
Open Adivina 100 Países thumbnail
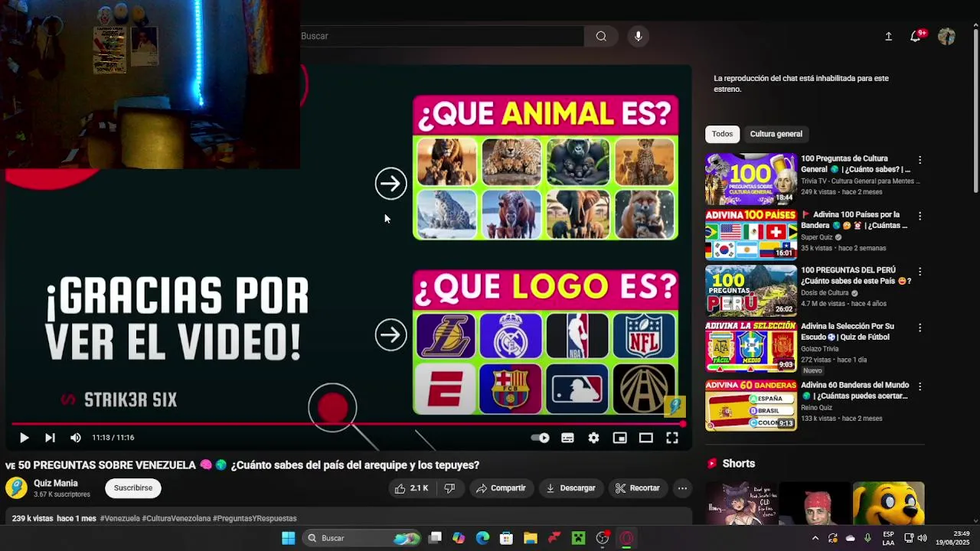click(x=750, y=234)
